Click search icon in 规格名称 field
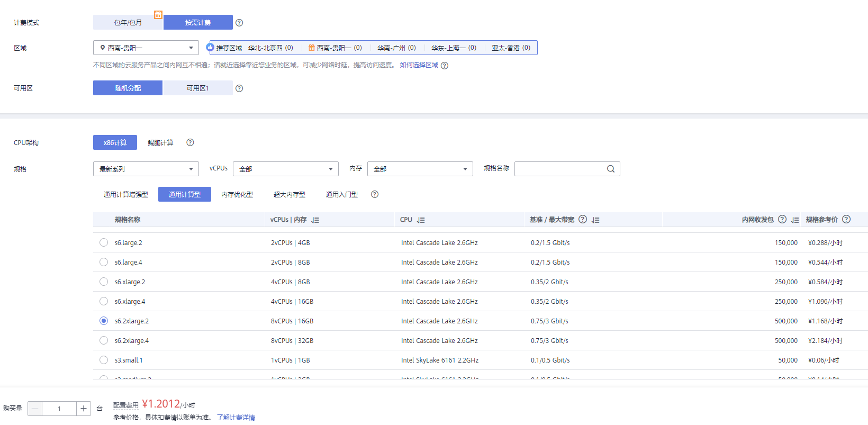The image size is (868, 425). (x=611, y=169)
